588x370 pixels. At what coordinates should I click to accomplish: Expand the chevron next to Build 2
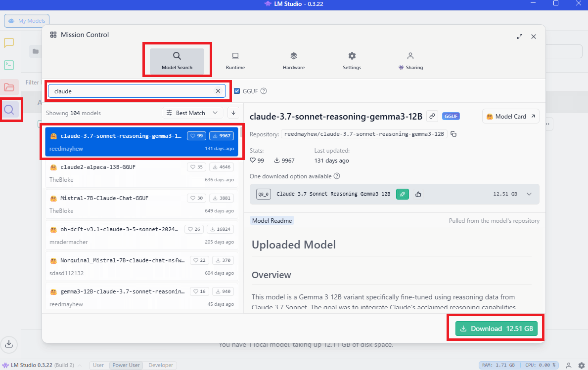(x=80, y=365)
